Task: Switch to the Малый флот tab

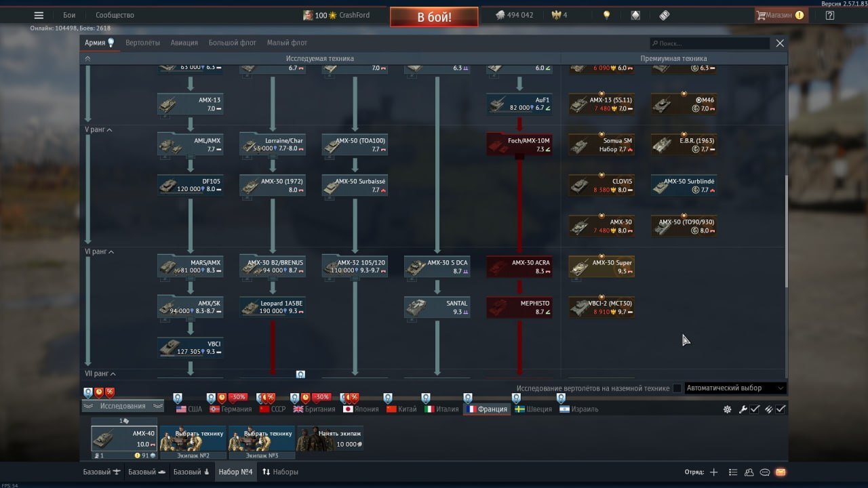Action: 287,43
